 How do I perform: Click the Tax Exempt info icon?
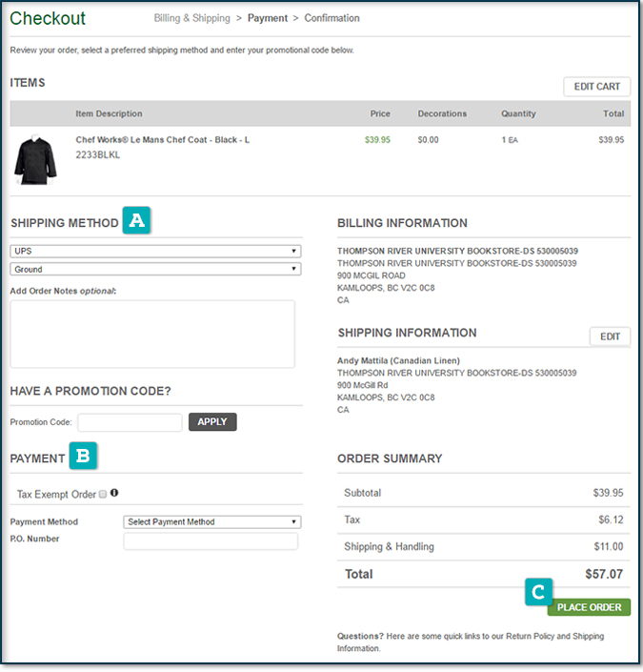point(114,493)
